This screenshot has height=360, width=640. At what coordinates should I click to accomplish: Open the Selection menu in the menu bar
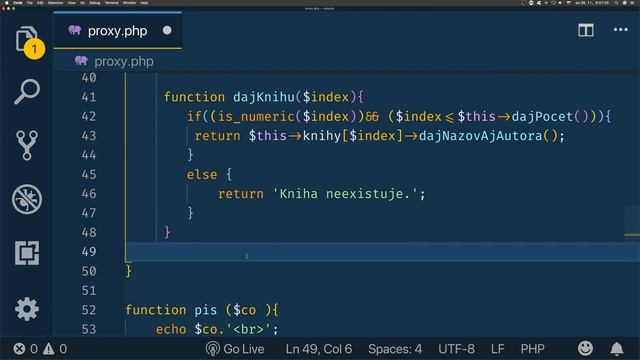pyautogui.click(x=56, y=3)
